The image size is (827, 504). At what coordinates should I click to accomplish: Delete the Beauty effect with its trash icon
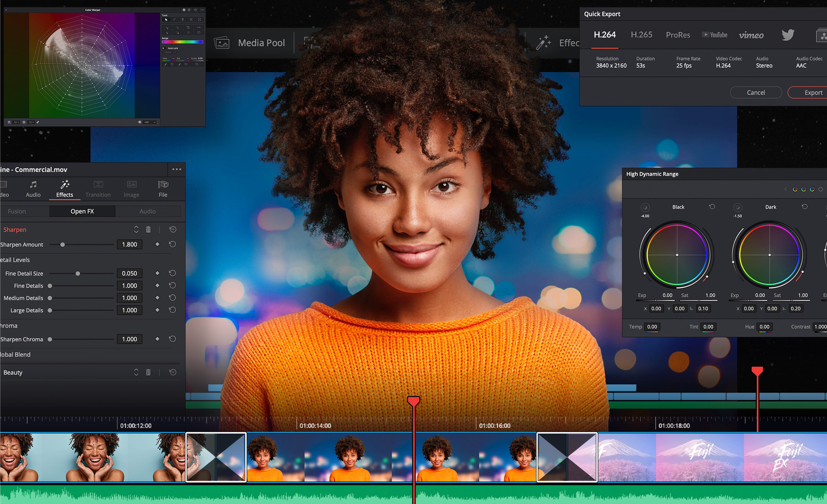(x=148, y=372)
